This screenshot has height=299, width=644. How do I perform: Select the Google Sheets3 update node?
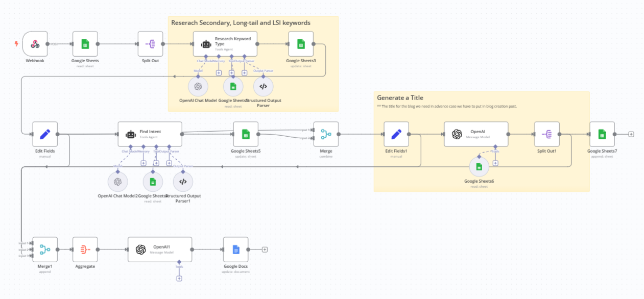click(x=301, y=44)
